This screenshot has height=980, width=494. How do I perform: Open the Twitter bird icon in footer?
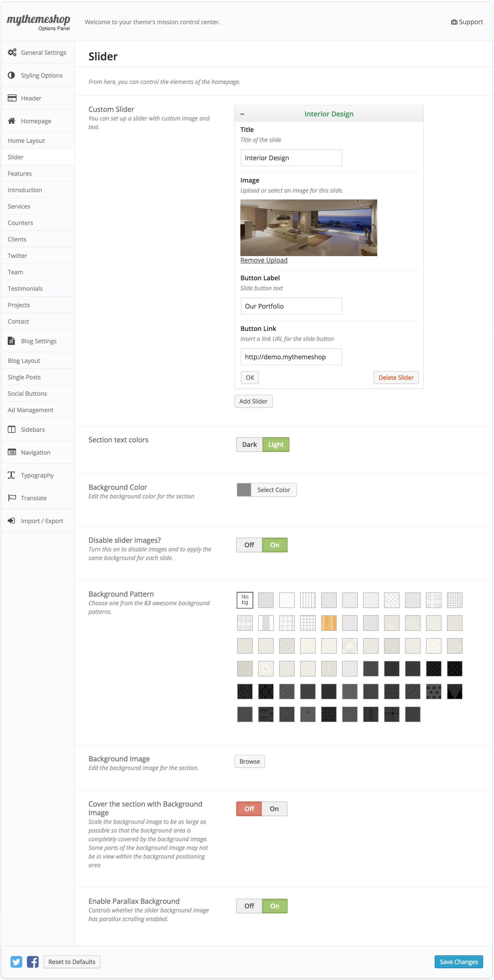[x=16, y=962]
